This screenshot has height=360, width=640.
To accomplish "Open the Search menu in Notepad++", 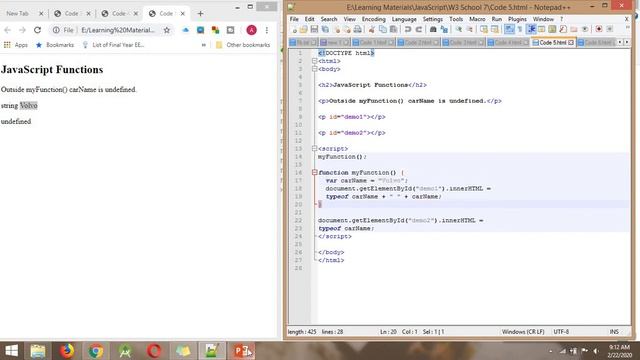I will (329, 19).
